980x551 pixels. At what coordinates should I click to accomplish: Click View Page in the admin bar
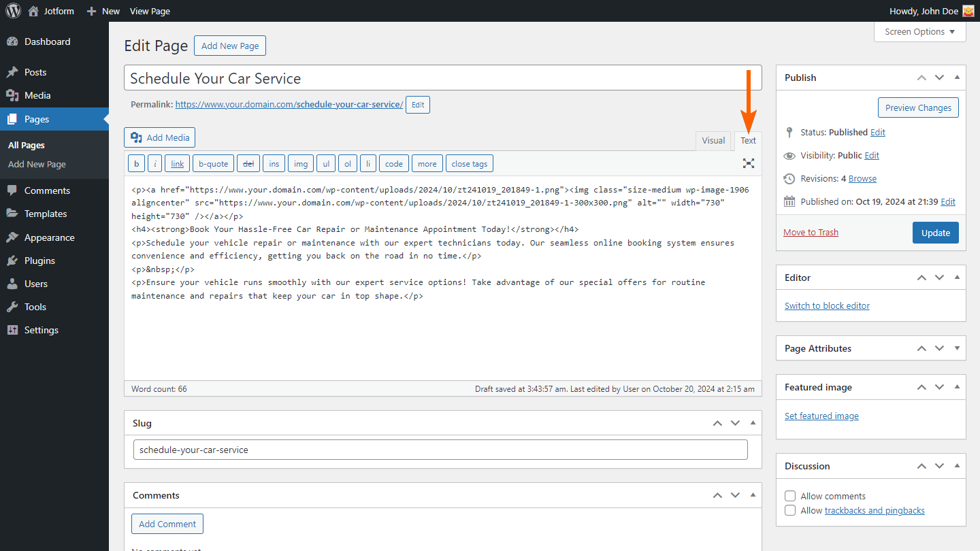click(x=150, y=11)
